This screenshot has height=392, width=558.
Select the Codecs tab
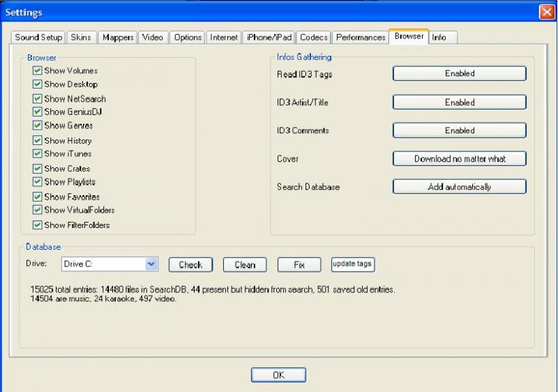click(x=314, y=38)
